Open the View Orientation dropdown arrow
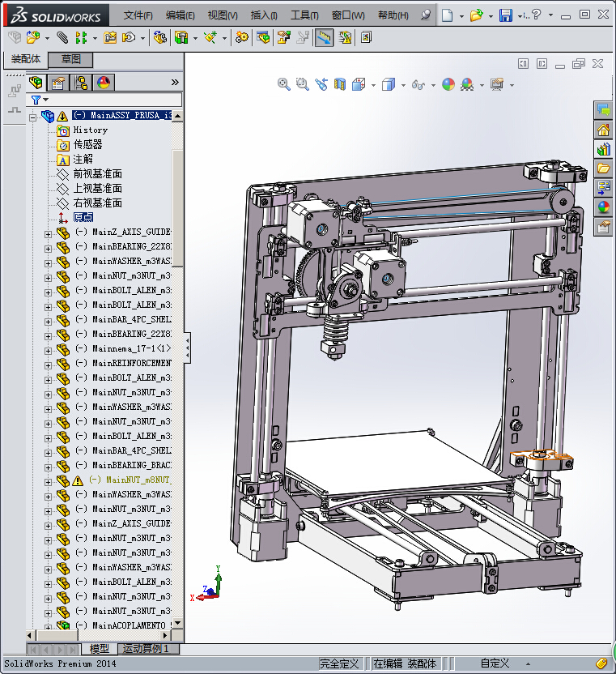This screenshot has width=616, height=674. pos(373,85)
